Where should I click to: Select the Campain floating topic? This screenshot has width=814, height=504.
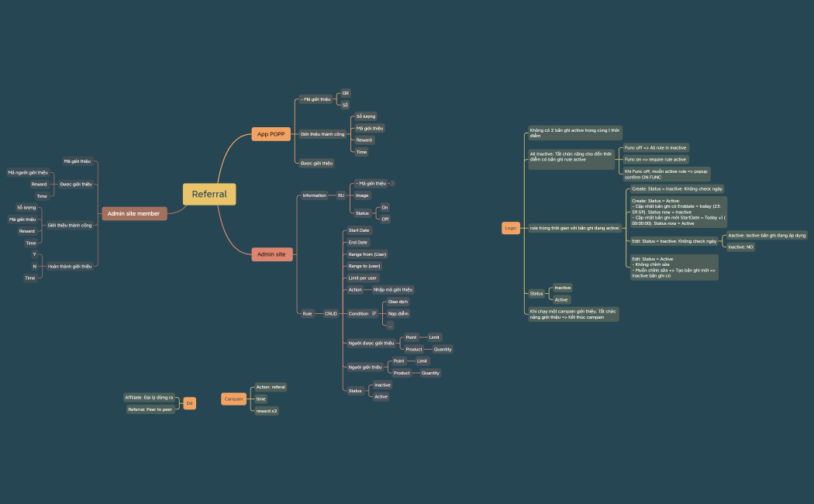pyautogui.click(x=233, y=399)
